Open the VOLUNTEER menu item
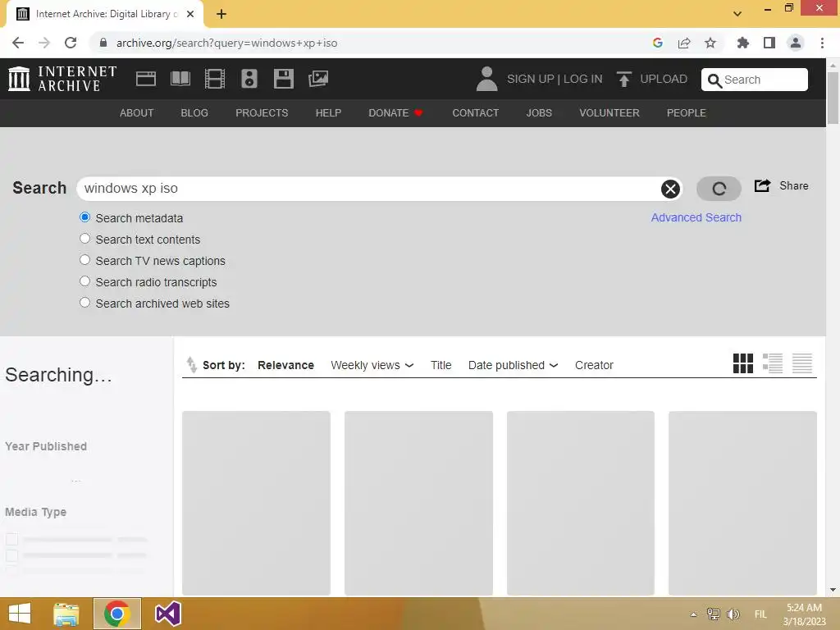The height and width of the screenshot is (630, 840). pos(609,113)
